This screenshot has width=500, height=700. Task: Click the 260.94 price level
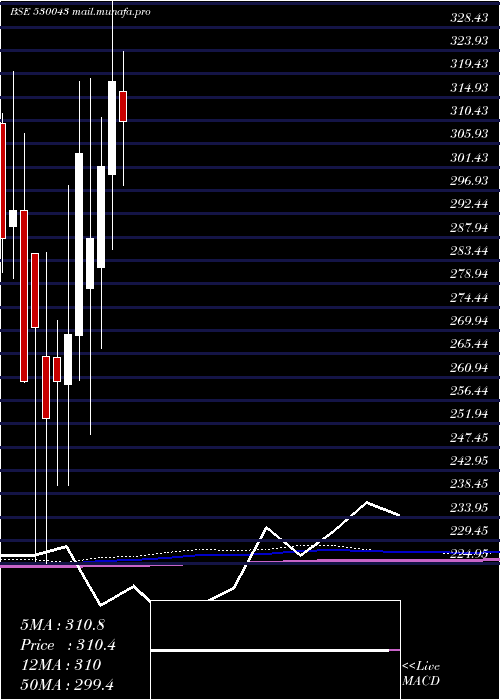[x=469, y=367]
